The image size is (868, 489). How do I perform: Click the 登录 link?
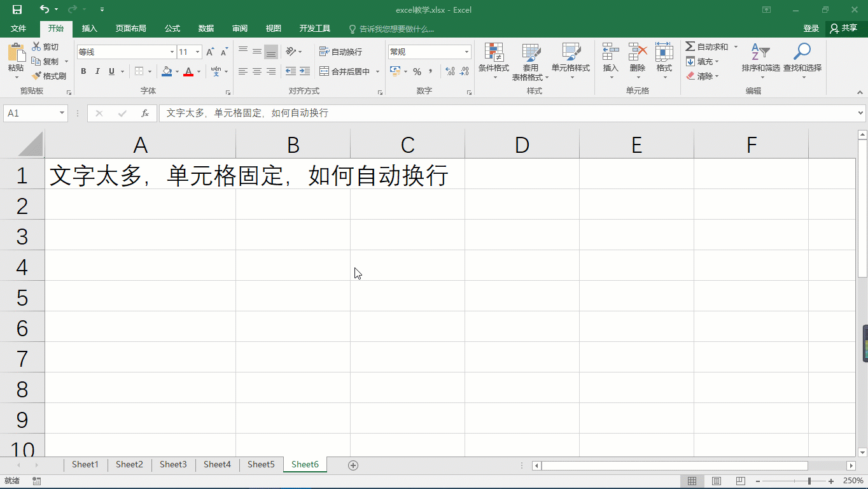[811, 28]
